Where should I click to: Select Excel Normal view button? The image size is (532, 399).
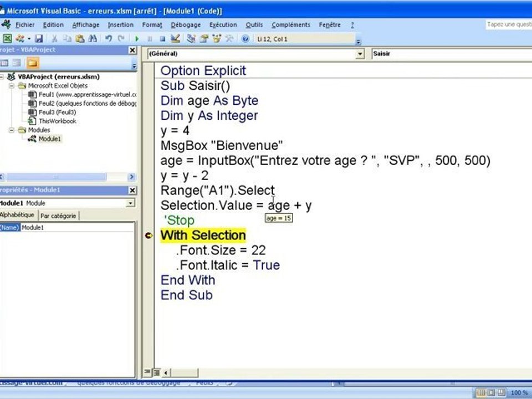coord(481,393)
